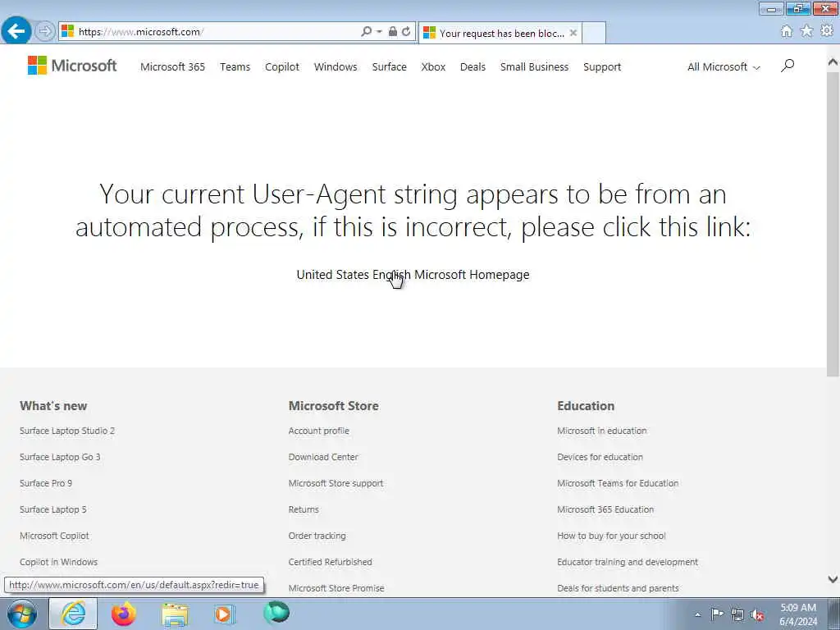Click Certified Refurbished link
Screen dimensions: 840x630
[x=330, y=562]
